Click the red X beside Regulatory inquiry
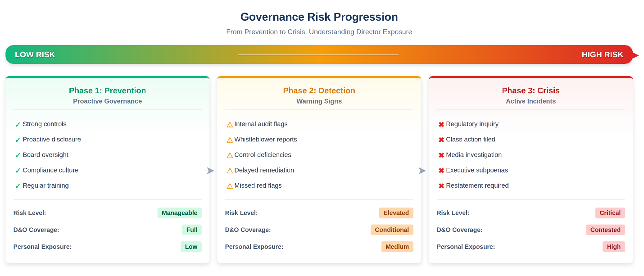644x276 pixels. 441,124
